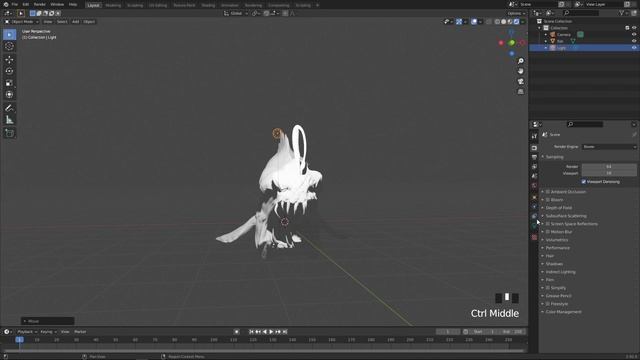Select the Move tool

coord(9,60)
